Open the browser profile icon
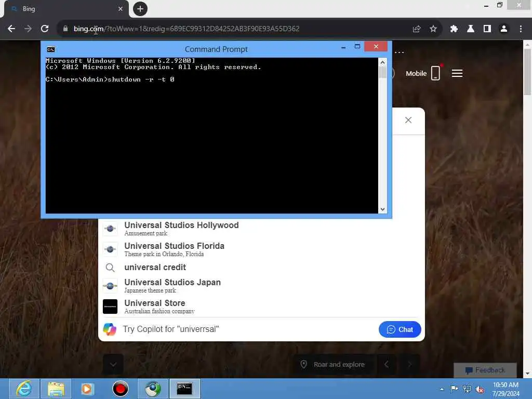The image size is (532, 399). (504, 29)
